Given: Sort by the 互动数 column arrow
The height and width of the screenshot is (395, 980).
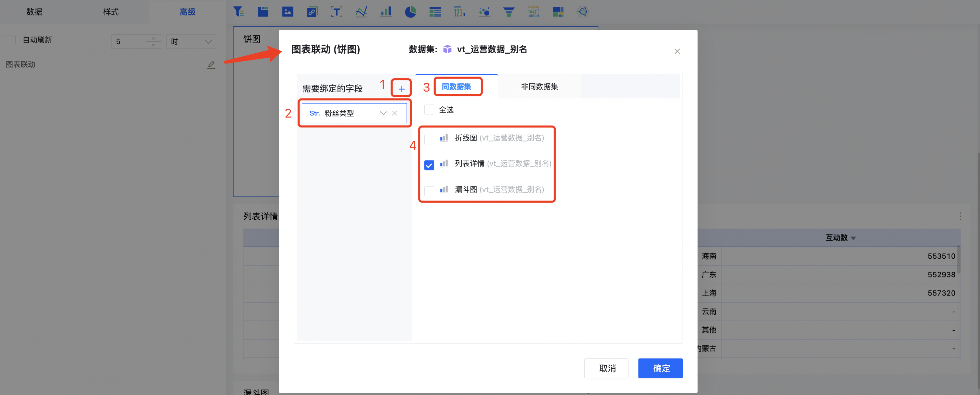Looking at the screenshot, I should [853, 239].
